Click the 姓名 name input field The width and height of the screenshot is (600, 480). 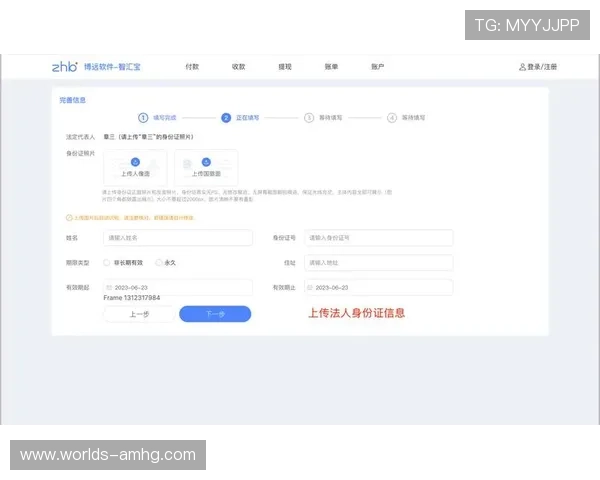tap(178, 238)
